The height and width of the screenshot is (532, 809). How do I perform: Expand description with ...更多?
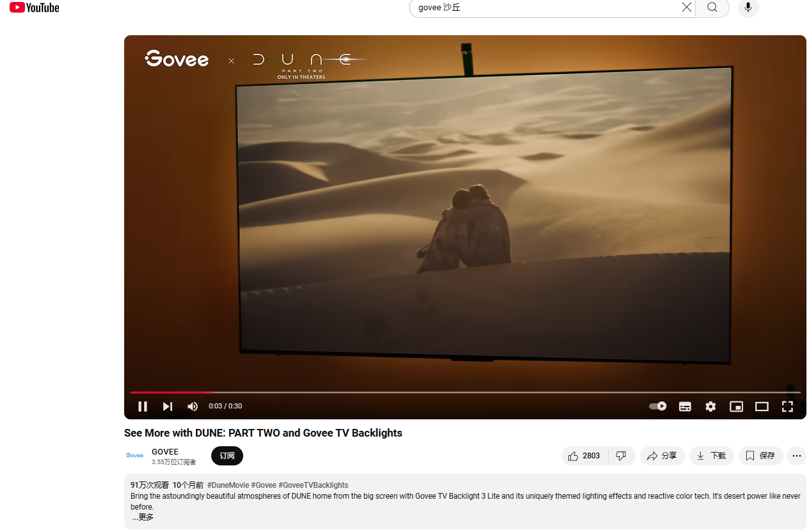point(143,517)
